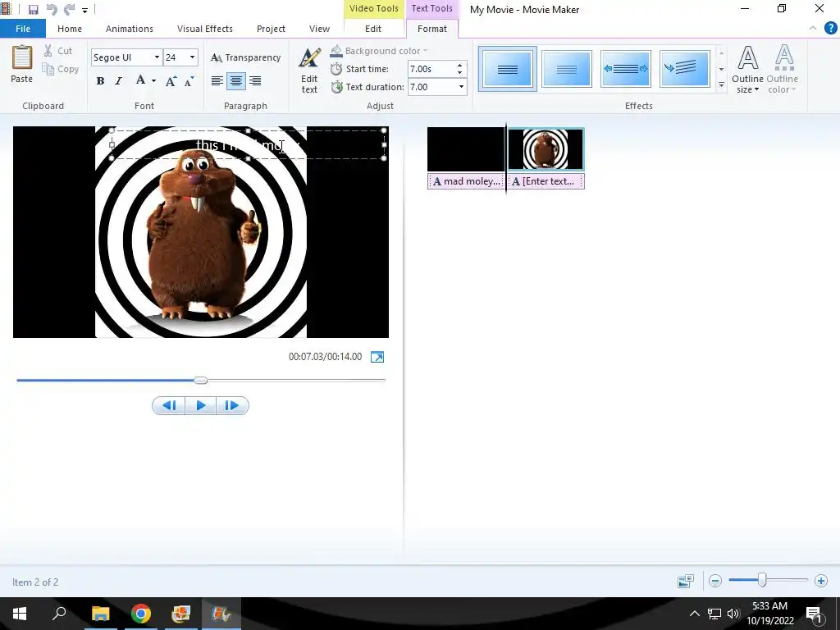Toggle Italic formatting
This screenshot has width=840, height=630.
[x=118, y=81]
